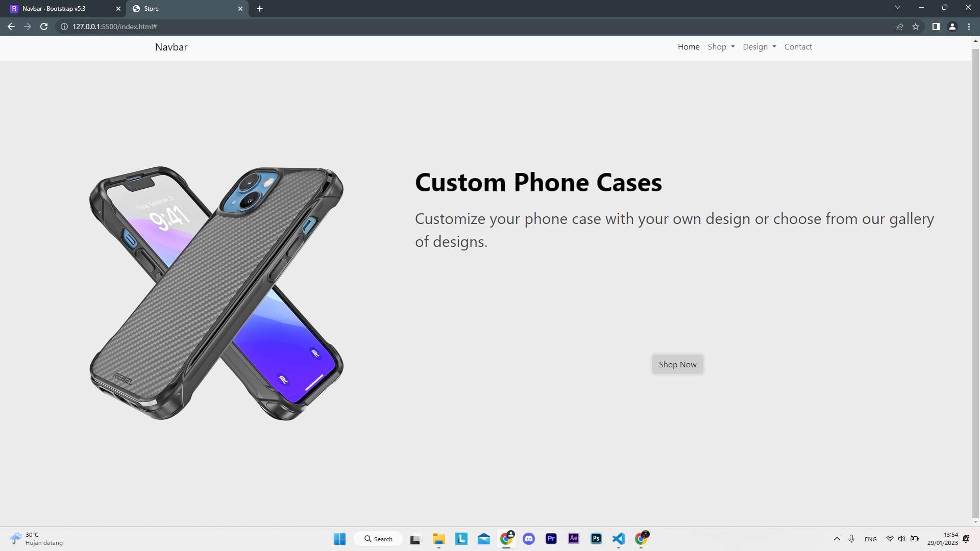980x551 pixels.
Task: Reload the current page
Action: 44,27
